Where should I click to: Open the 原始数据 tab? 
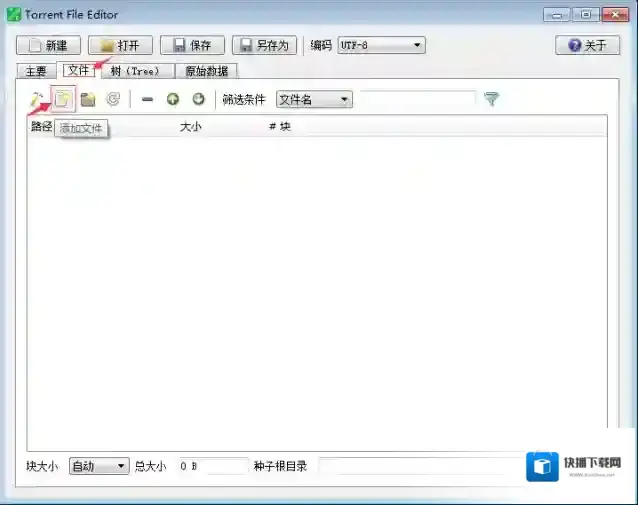point(207,71)
